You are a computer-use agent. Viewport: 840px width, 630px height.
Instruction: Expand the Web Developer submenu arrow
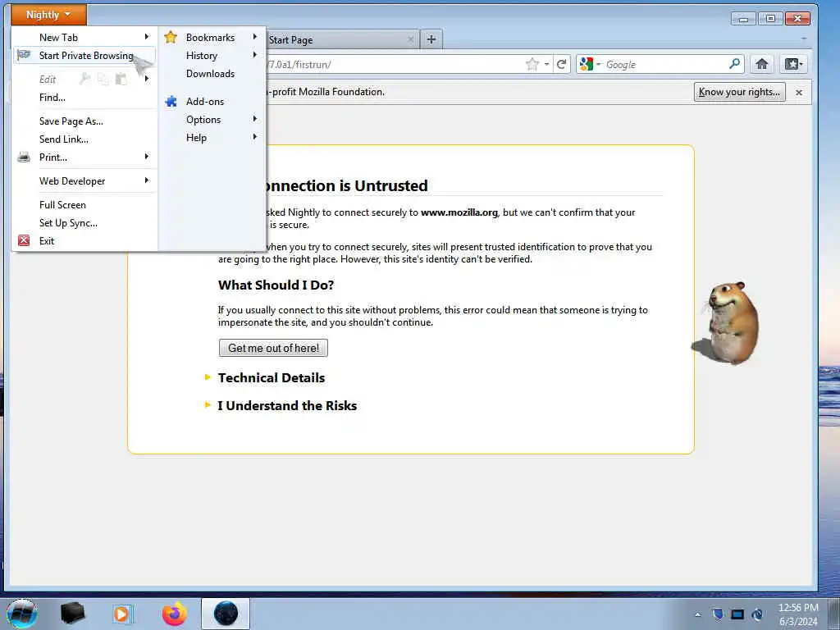(147, 180)
